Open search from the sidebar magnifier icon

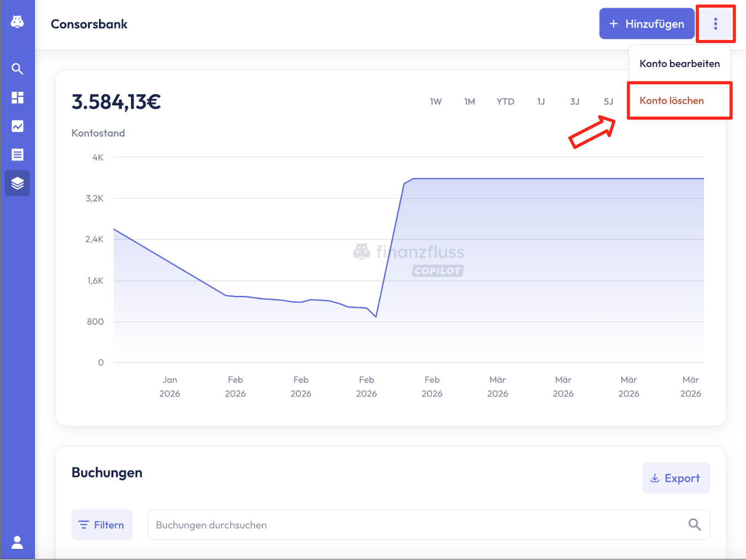17,69
